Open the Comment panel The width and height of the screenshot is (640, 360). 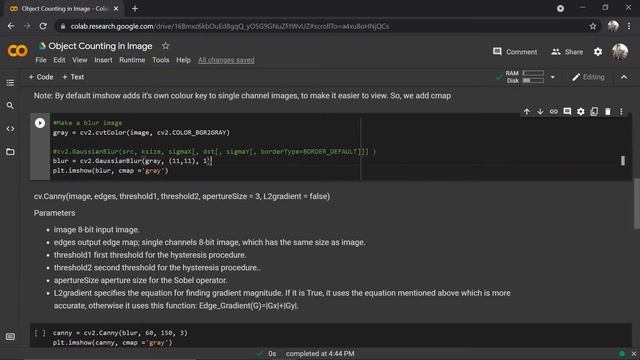click(x=515, y=52)
